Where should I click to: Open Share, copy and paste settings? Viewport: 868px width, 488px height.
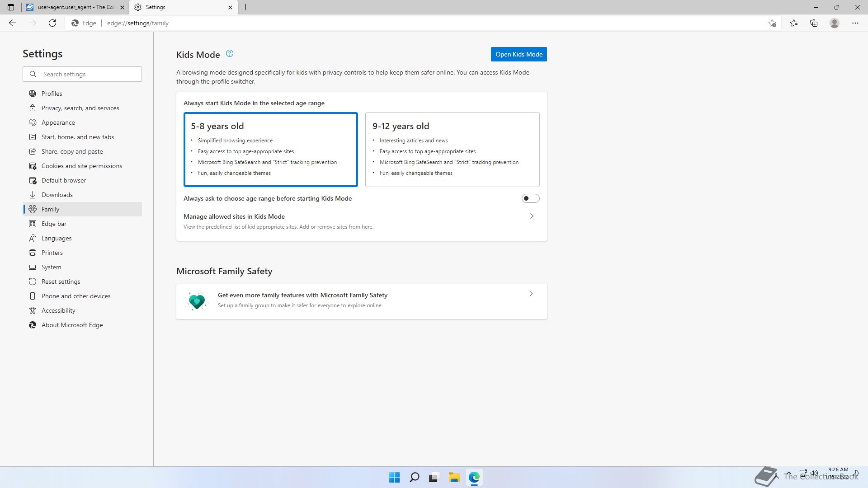[x=82, y=151]
